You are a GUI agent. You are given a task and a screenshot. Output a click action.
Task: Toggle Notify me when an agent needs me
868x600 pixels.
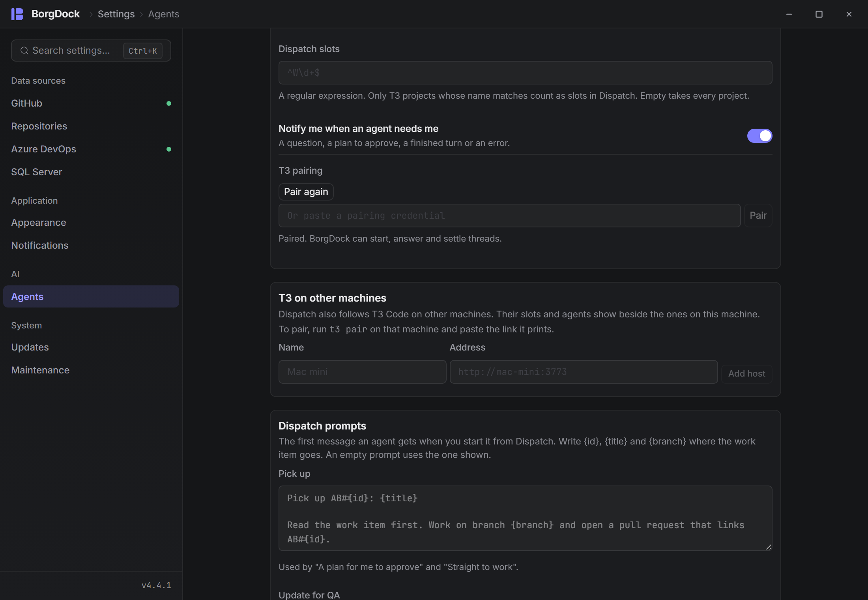[759, 136]
